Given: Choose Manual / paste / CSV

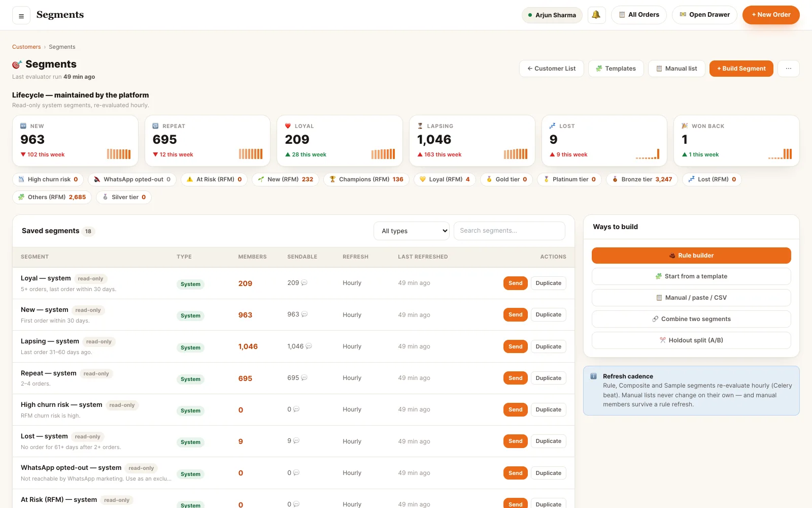Looking at the screenshot, I should [x=691, y=298].
